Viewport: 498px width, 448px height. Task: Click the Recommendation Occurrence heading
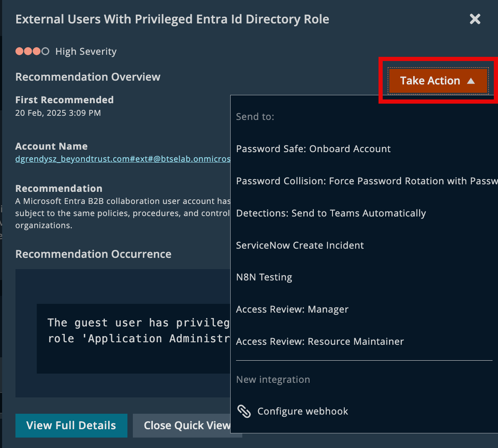click(94, 254)
